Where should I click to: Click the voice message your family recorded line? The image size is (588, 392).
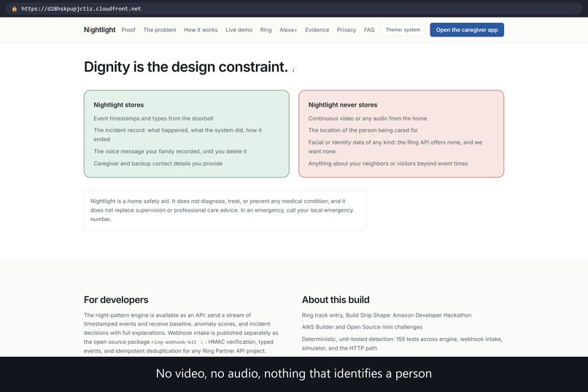170,152
